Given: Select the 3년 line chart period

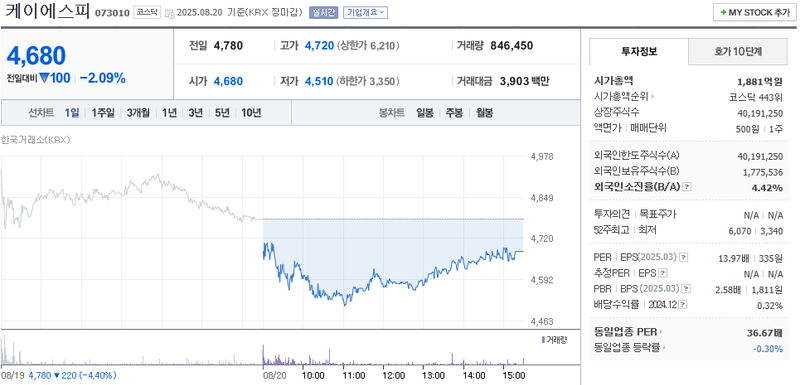Looking at the screenshot, I should pos(195,113).
